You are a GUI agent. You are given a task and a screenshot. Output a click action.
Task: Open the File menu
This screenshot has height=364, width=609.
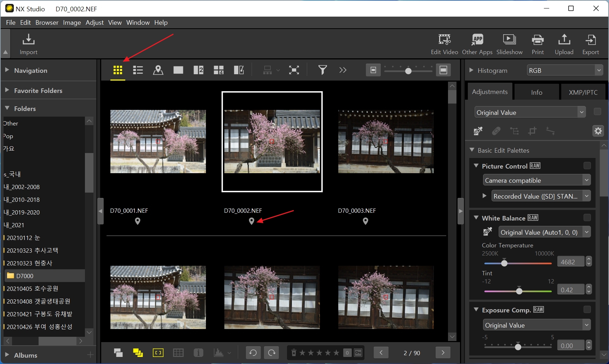point(11,22)
